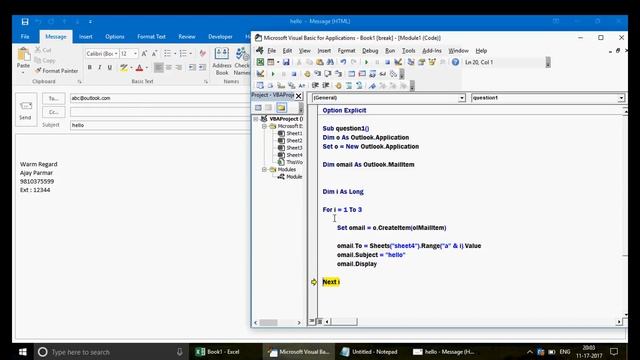Screen dimensions: 640x360
Task: Click the Quick Watch glasses icon
Action: coord(383,74)
